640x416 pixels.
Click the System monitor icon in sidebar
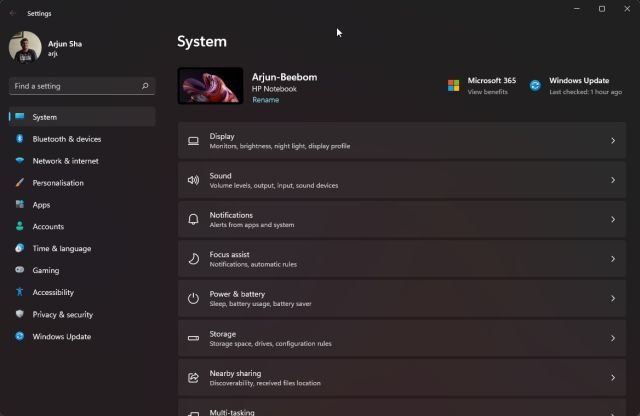click(20, 117)
